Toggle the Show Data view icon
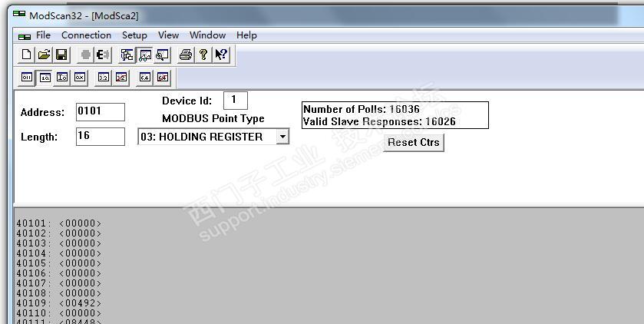 click(144, 55)
